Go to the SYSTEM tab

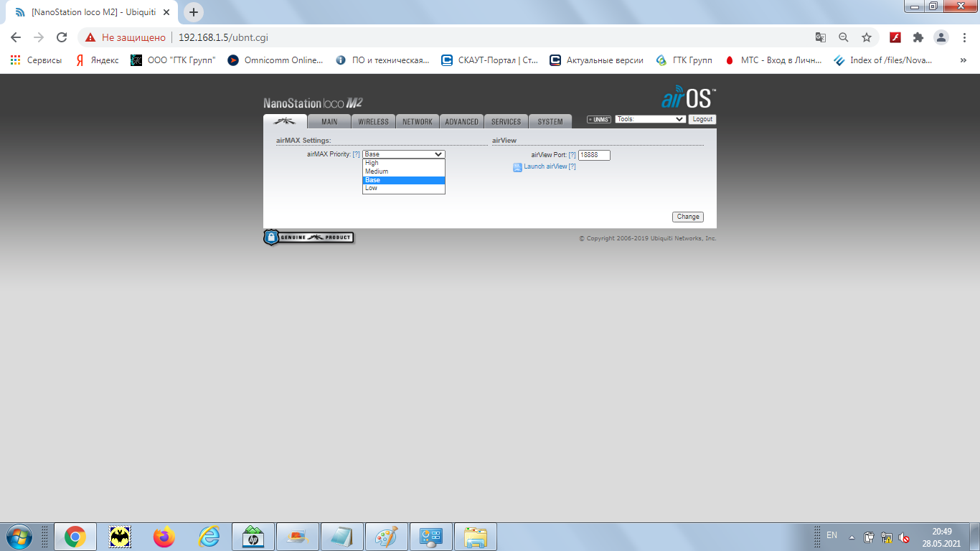(550, 121)
